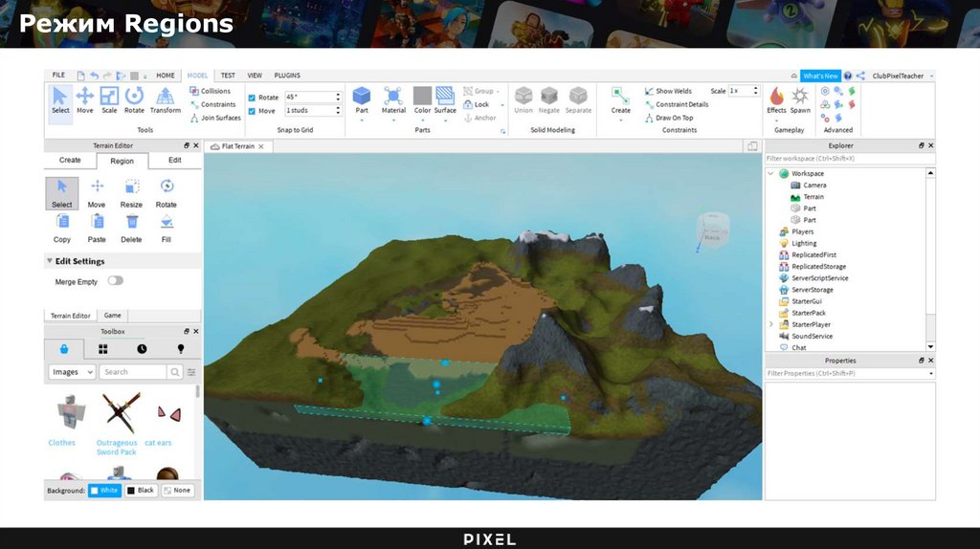
Task: Open the Images category dropdown in Toolbox
Action: pyautogui.click(x=72, y=372)
